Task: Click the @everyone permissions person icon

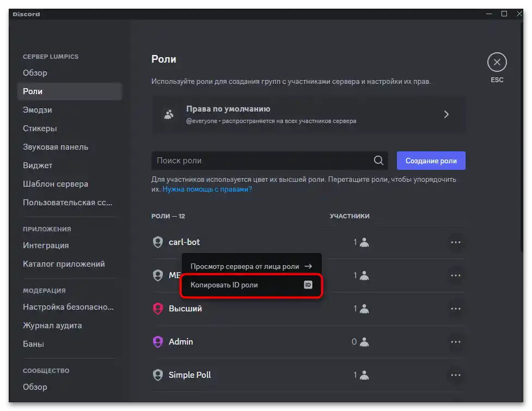Action: click(169, 114)
